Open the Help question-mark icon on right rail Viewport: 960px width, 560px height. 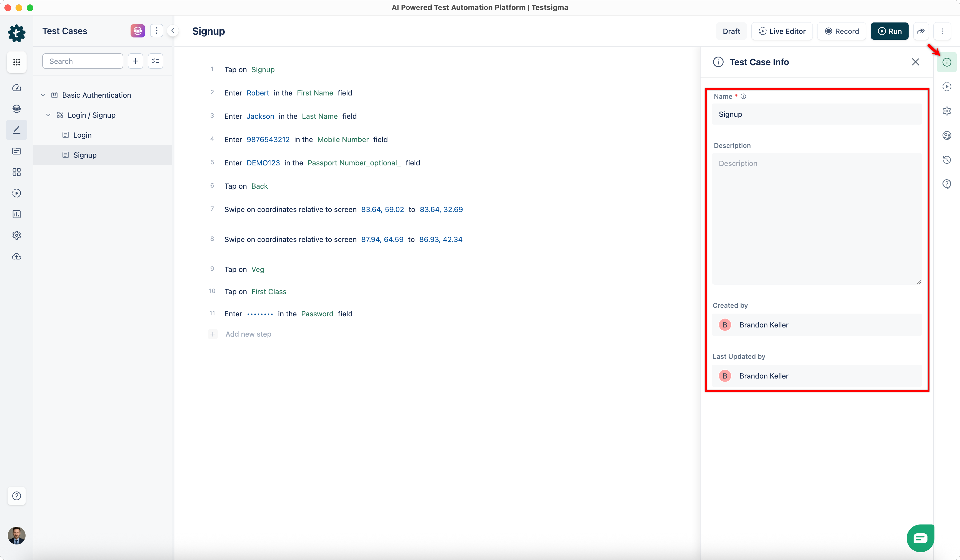click(947, 184)
